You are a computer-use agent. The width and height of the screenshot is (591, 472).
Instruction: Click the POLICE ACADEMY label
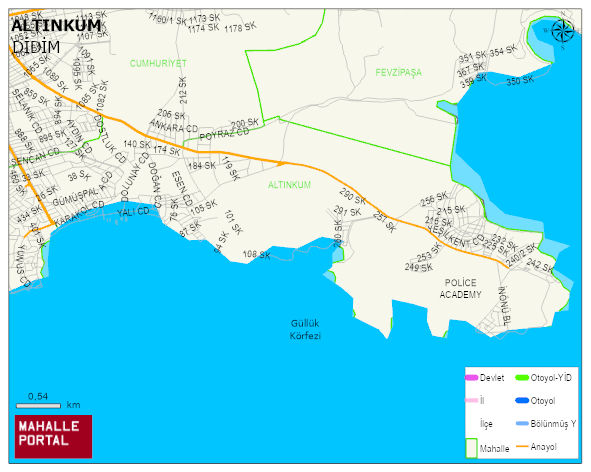coord(460,288)
